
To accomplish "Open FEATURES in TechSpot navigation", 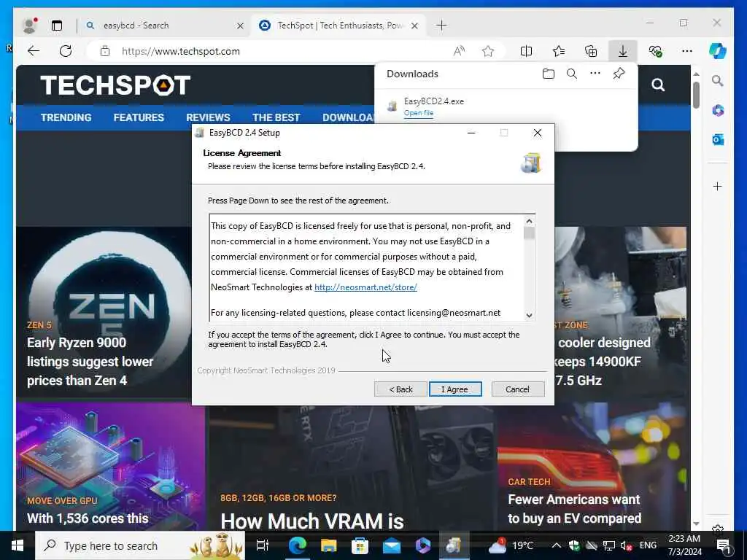I will point(139,117).
